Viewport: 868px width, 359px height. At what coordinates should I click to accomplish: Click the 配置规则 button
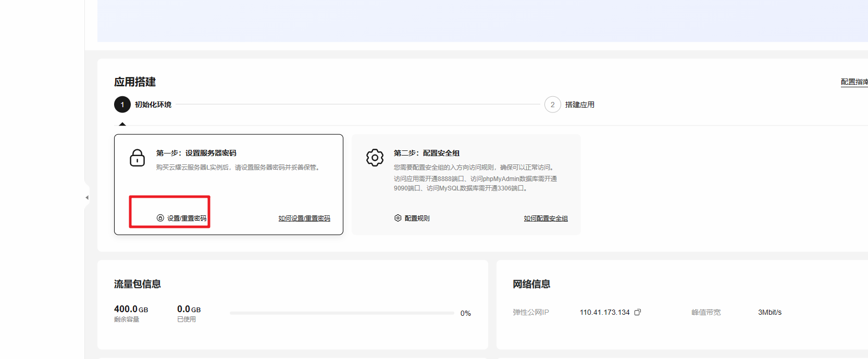point(412,218)
